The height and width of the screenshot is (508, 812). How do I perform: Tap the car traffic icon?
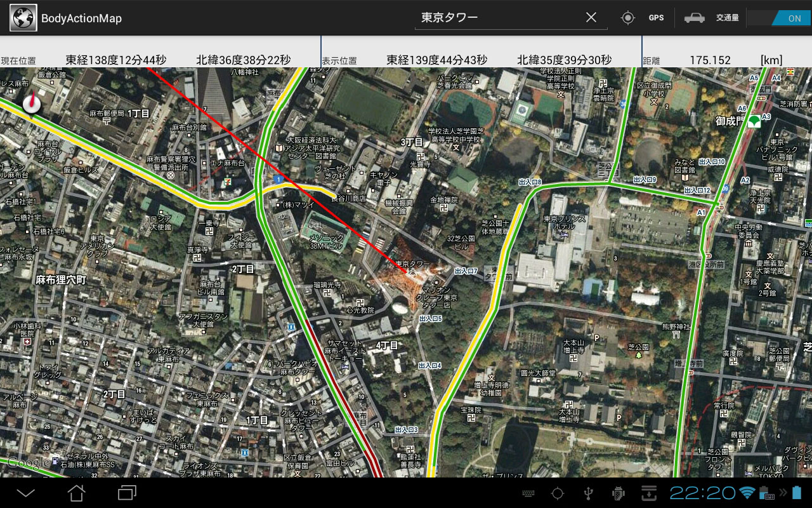click(x=694, y=18)
